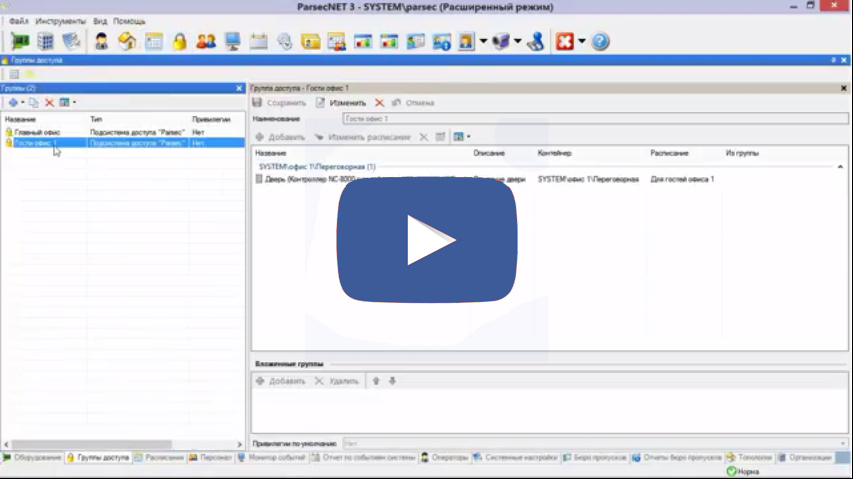Click the house topology toolbar icon

pos(127,41)
